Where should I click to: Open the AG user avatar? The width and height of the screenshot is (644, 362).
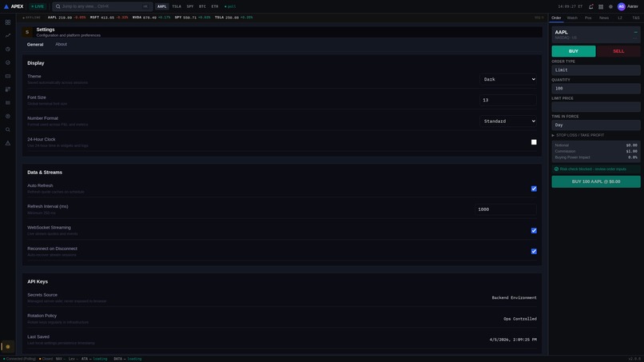622,6
